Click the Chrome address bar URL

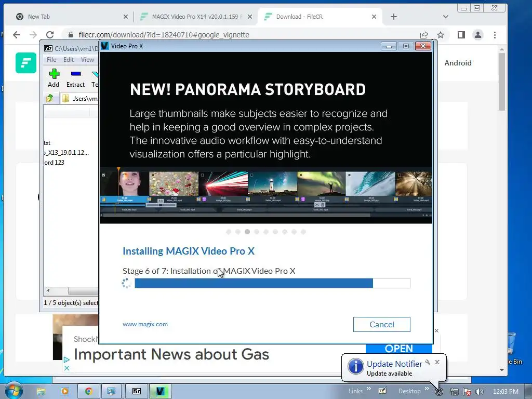click(164, 35)
